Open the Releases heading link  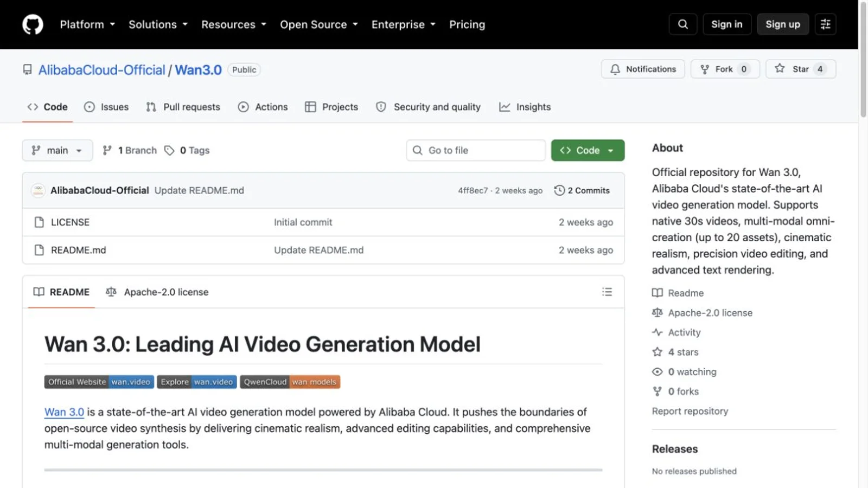(x=675, y=449)
